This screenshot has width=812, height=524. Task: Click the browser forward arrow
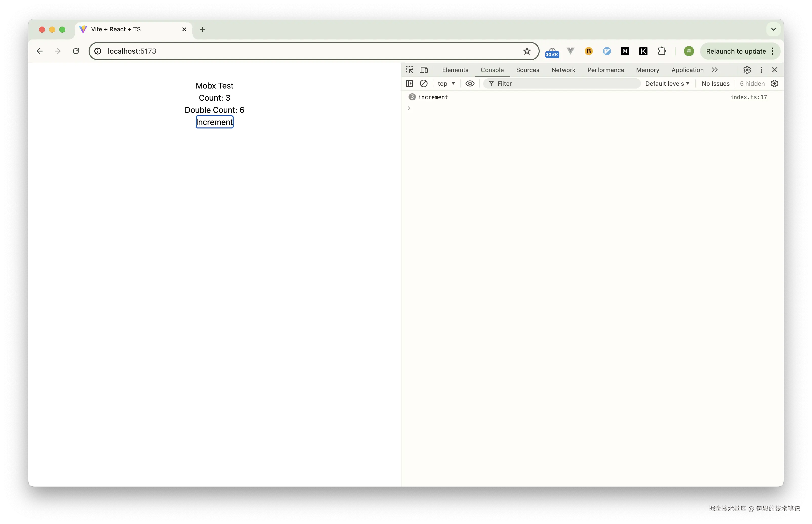coord(57,51)
